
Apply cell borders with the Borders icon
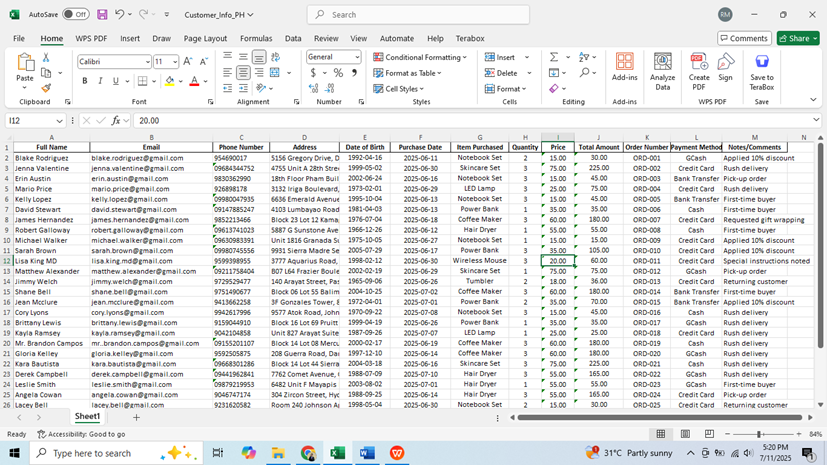click(x=142, y=81)
